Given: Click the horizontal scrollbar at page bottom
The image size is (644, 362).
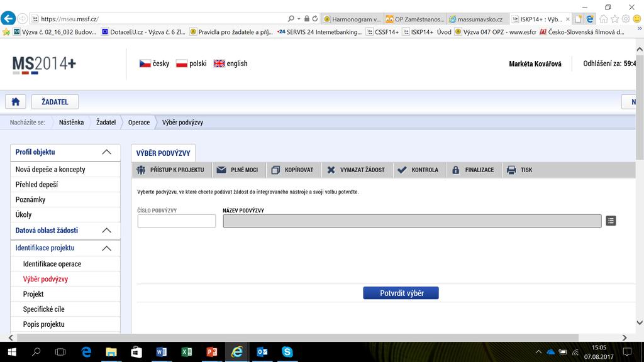Looking at the screenshot, I should tap(297, 337).
